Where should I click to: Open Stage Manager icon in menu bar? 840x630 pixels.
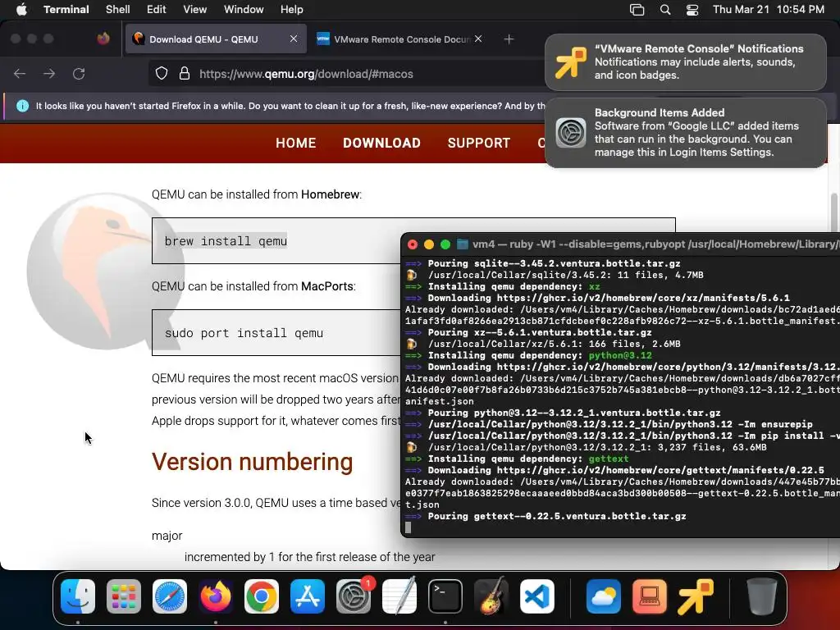click(637, 10)
